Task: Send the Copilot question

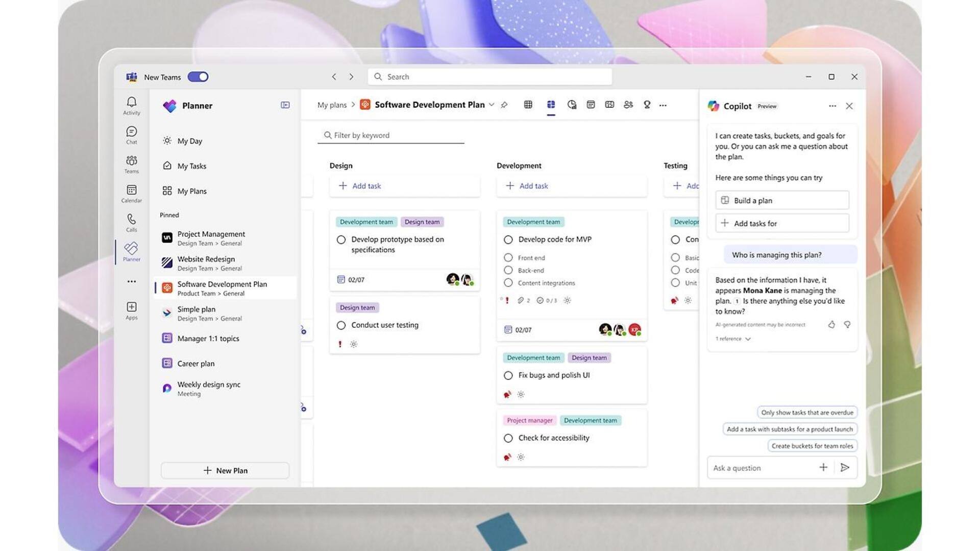Action: pos(845,467)
